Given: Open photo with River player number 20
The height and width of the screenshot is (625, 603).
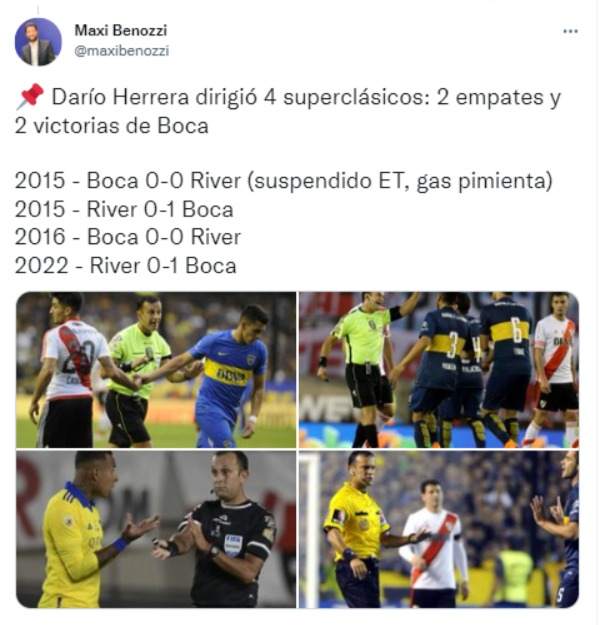Looking at the screenshot, I should 156,370.
